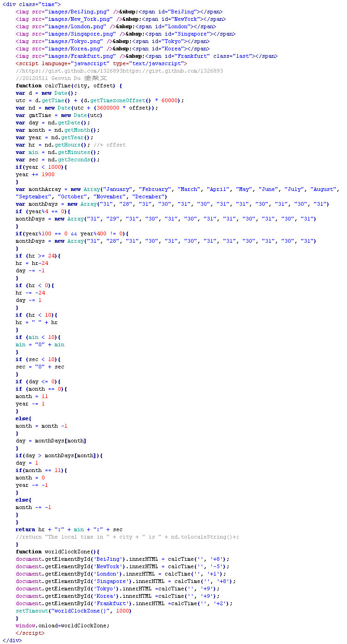Click the day = monthDays[month] assignment line
347x644 pixels.
click(x=51, y=441)
